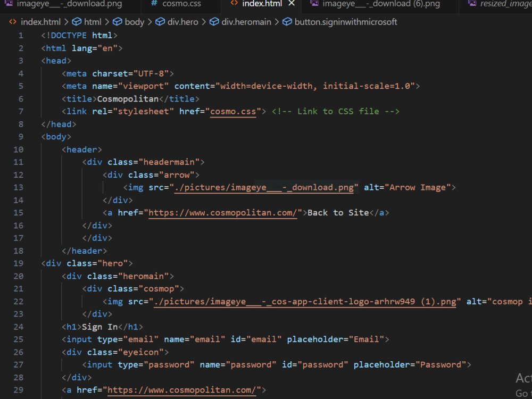The height and width of the screenshot is (399, 532).
Task: Click the "hero" class value on line 19
Action: [x=113, y=264]
